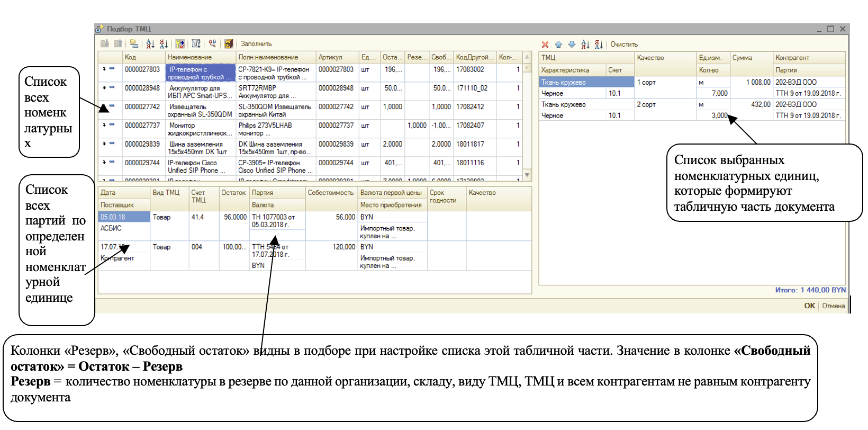Sort selected items ascending in right toolbar
The height and width of the screenshot is (430, 868).
pyautogui.click(x=585, y=44)
